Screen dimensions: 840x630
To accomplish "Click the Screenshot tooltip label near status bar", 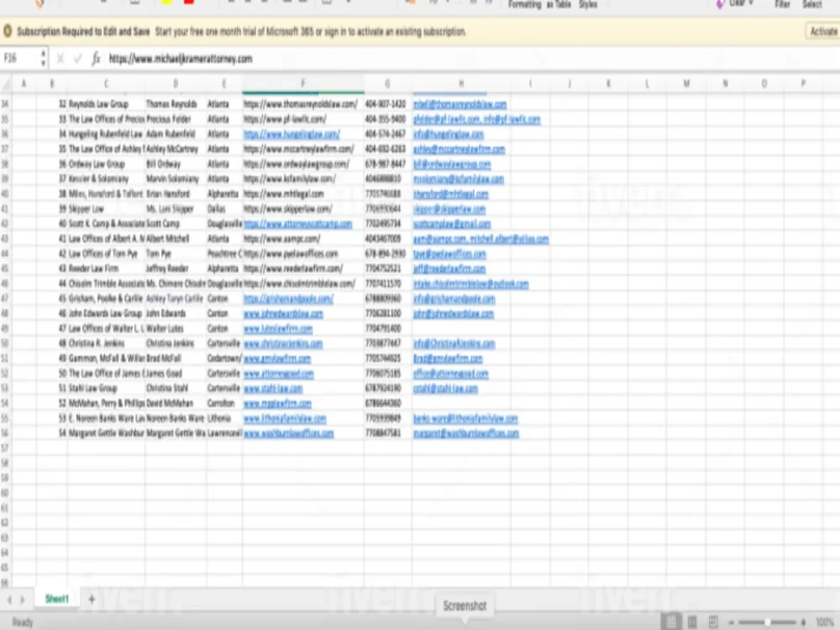I will pos(465,606).
